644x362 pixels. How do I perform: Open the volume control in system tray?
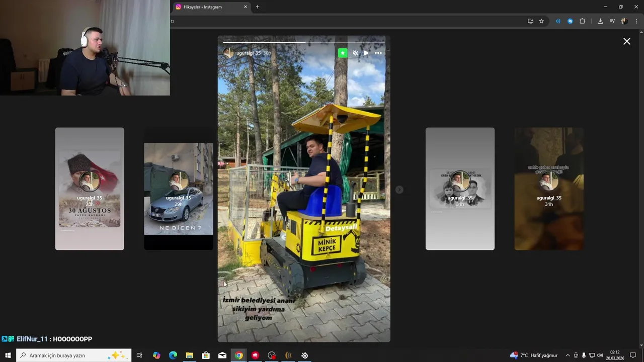click(600, 355)
